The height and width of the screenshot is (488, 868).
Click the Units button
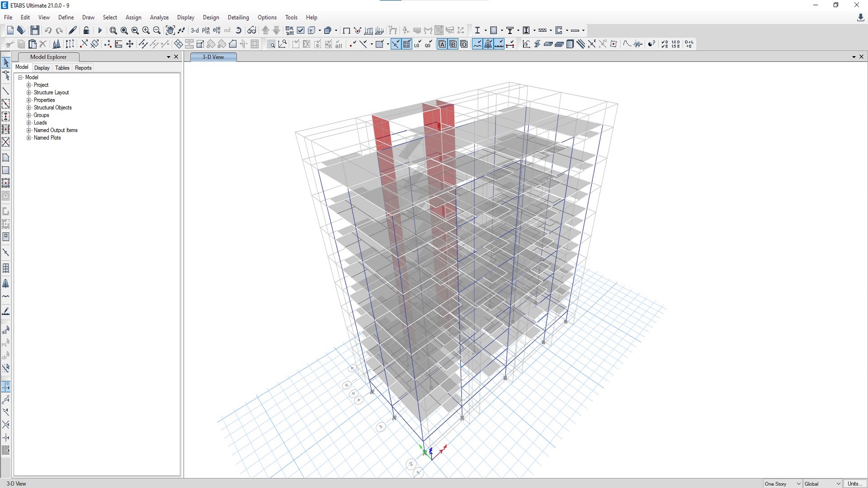(854, 483)
